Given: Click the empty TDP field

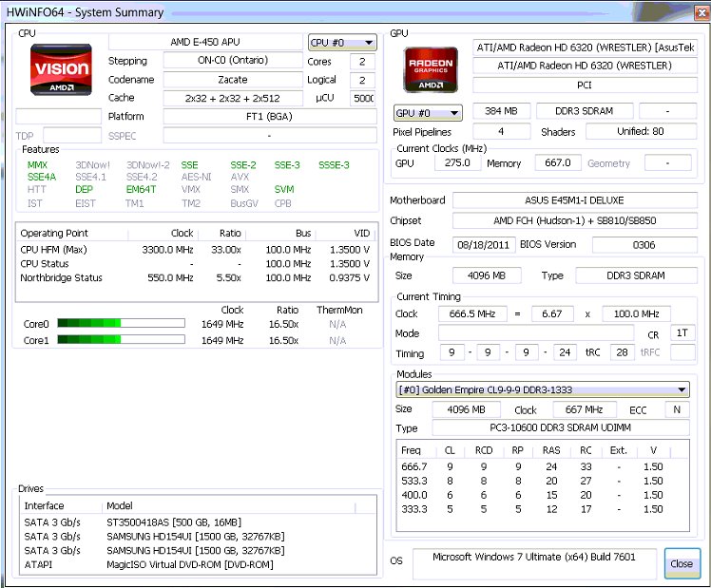Looking at the screenshot, I should (72, 136).
